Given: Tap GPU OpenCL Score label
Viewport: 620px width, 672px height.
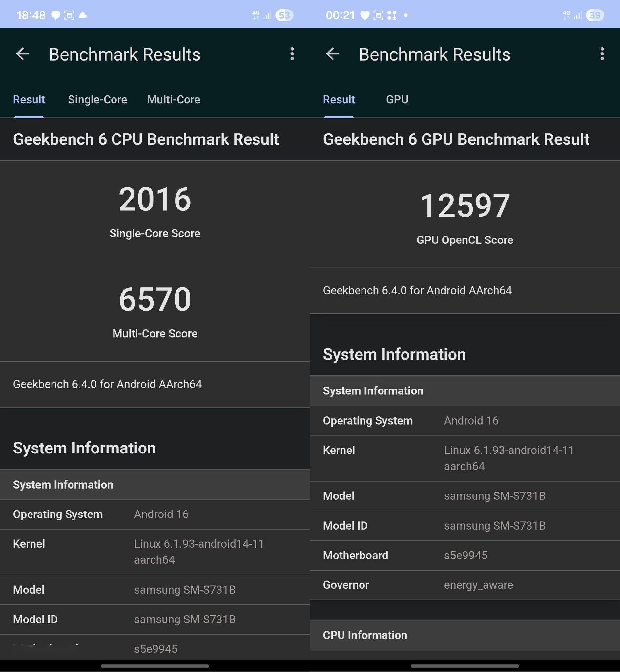Looking at the screenshot, I should [x=465, y=240].
